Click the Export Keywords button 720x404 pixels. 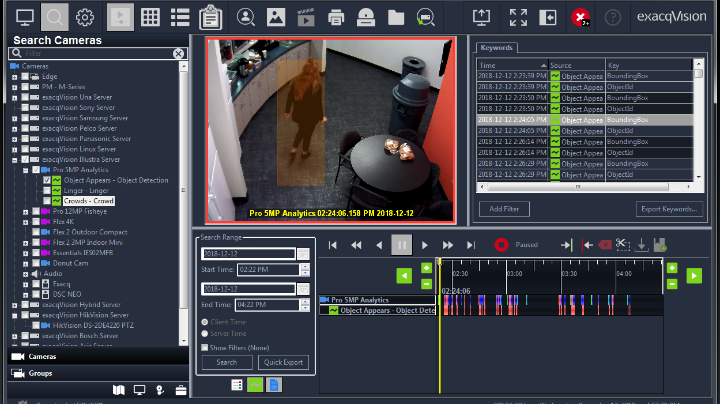[x=669, y=209]
